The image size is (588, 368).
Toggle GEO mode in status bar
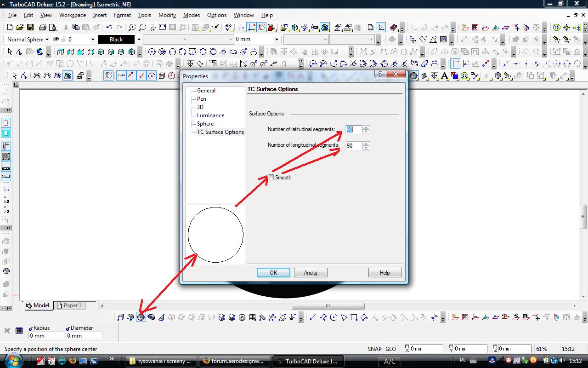pos(390,349)
